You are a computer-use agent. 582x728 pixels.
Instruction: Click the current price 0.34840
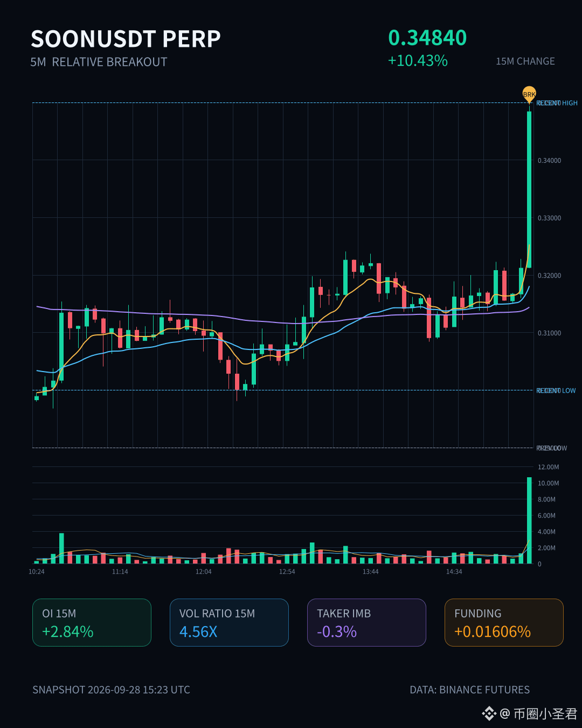(x=427, y=38)
